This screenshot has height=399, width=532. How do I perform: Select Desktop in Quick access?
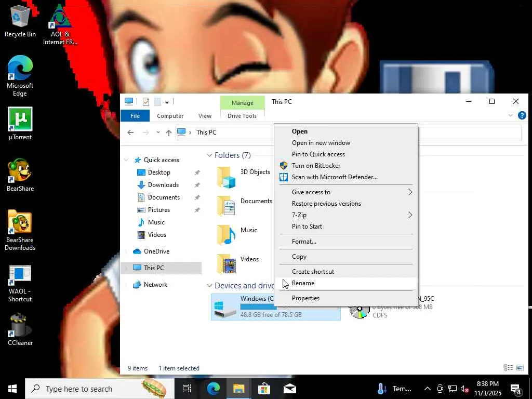click(159, 172)
